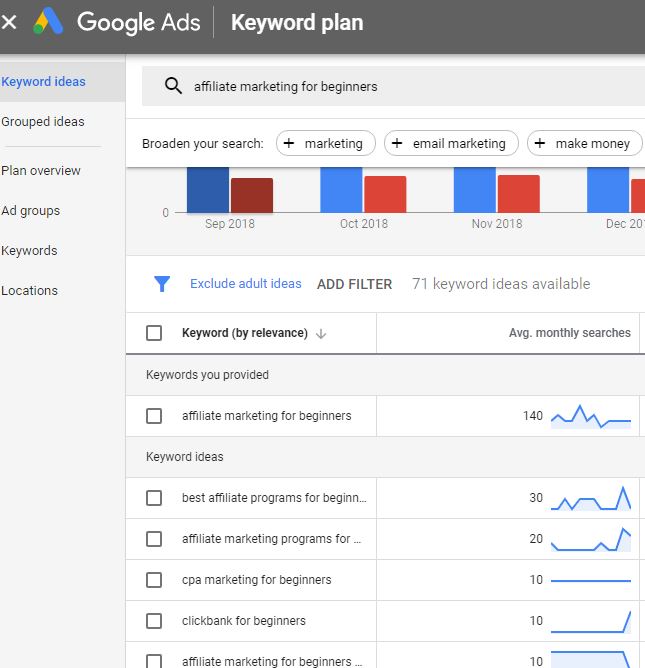Click the 140 monthly searches value
645x668 pixels.
click(533, 416)
